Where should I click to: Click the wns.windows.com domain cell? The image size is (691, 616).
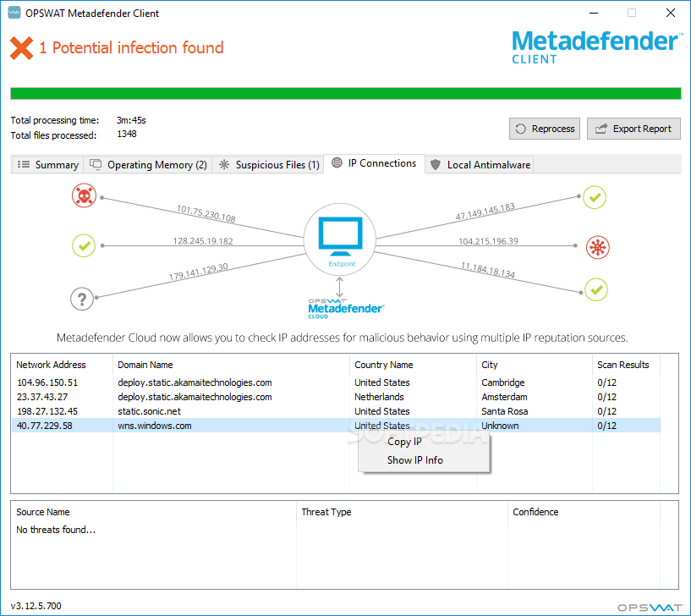[154, 426]
